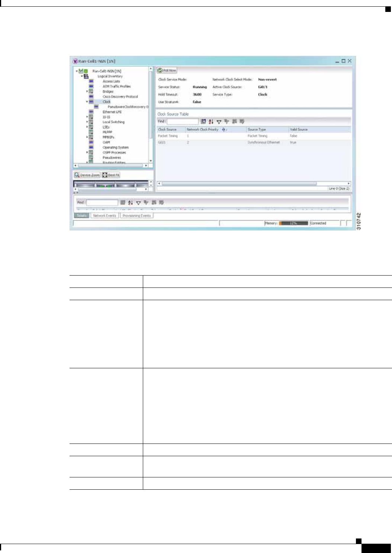
Task: Select Access Lists in the inventory tree
Action: click(111, 81)
